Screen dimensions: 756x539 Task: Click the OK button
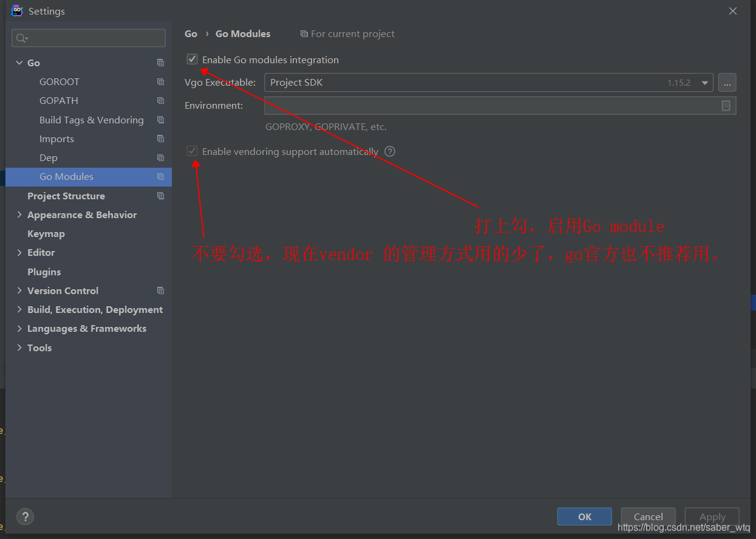tap(584, 517)
